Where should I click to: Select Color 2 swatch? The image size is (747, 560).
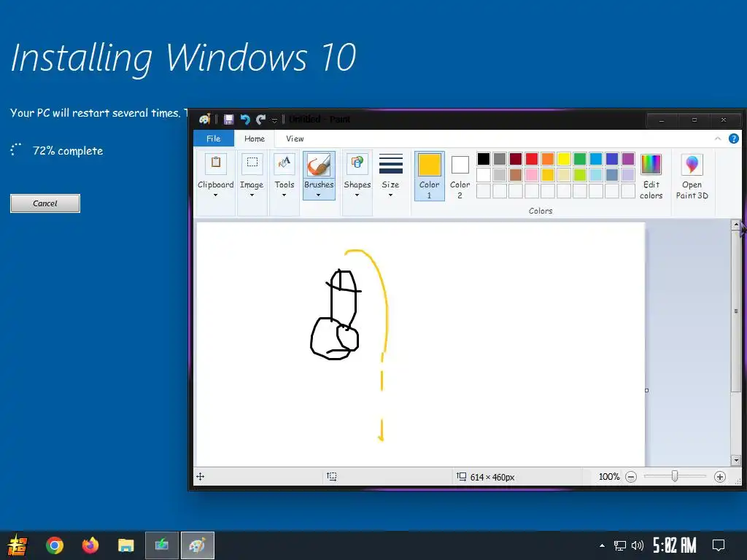[460, 166]
